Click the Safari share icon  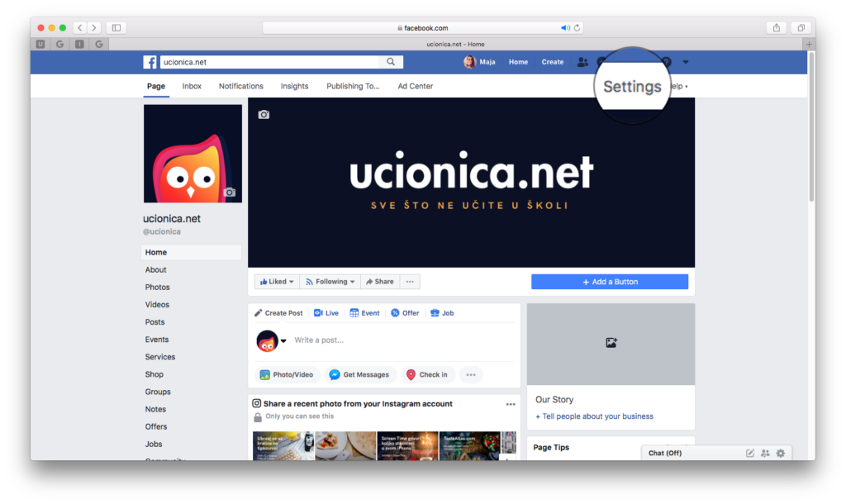coord(776,27)
